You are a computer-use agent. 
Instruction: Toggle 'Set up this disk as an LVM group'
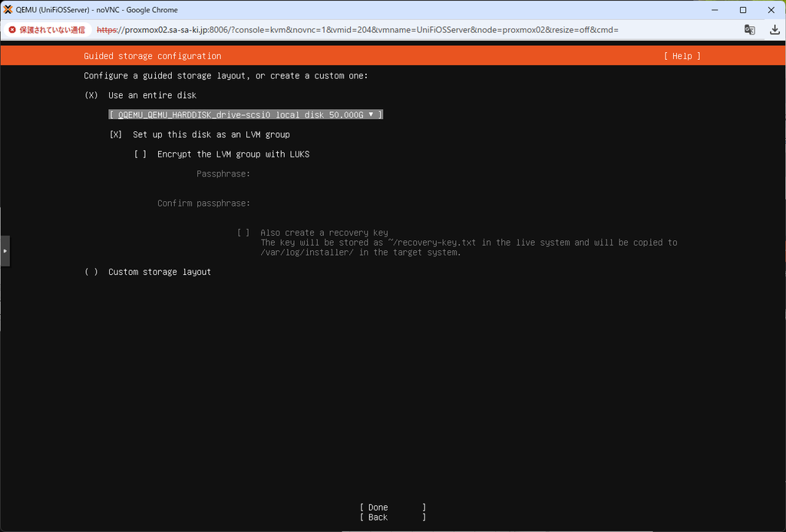[x=116, y=134]
